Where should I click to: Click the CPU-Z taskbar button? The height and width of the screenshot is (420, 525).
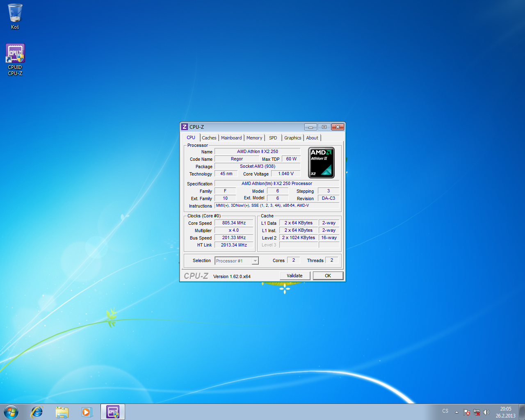coord(113,412)
